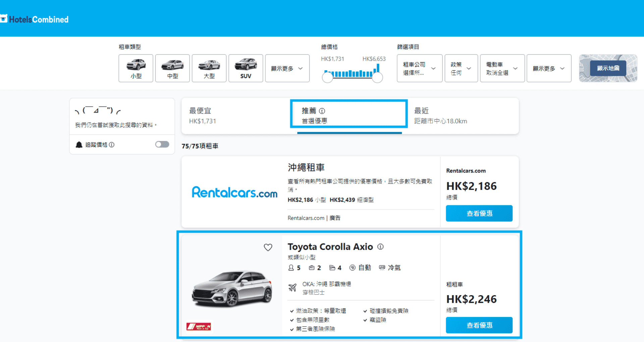This screenshot has width=644, height=342.
Task: Click the 燃油政策：等量取還 text
Action: click(321, 311)
